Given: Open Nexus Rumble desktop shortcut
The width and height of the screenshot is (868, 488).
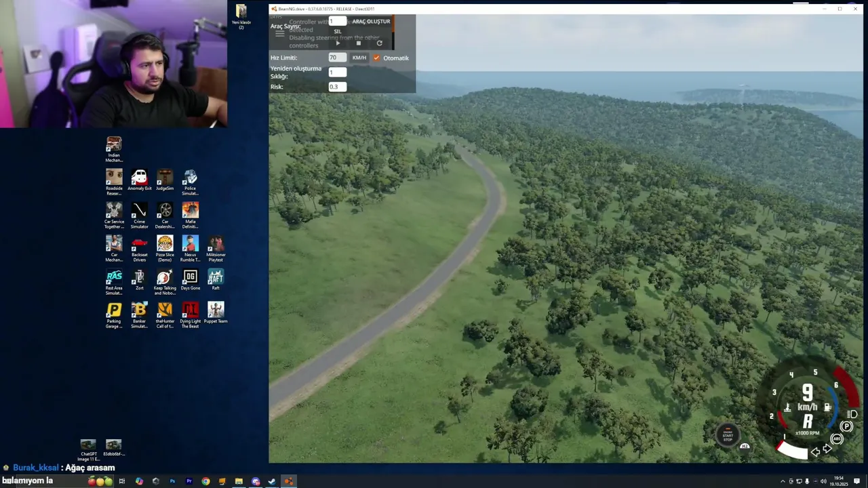Looking at the screenshot, I should (x=190, y=249).
